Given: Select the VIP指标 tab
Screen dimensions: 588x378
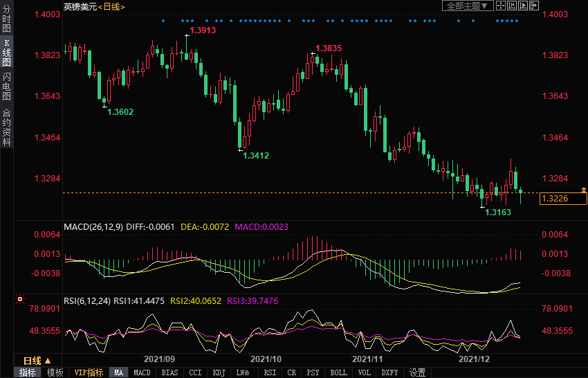Looking at the screenshot, I should tap(89, 372).
